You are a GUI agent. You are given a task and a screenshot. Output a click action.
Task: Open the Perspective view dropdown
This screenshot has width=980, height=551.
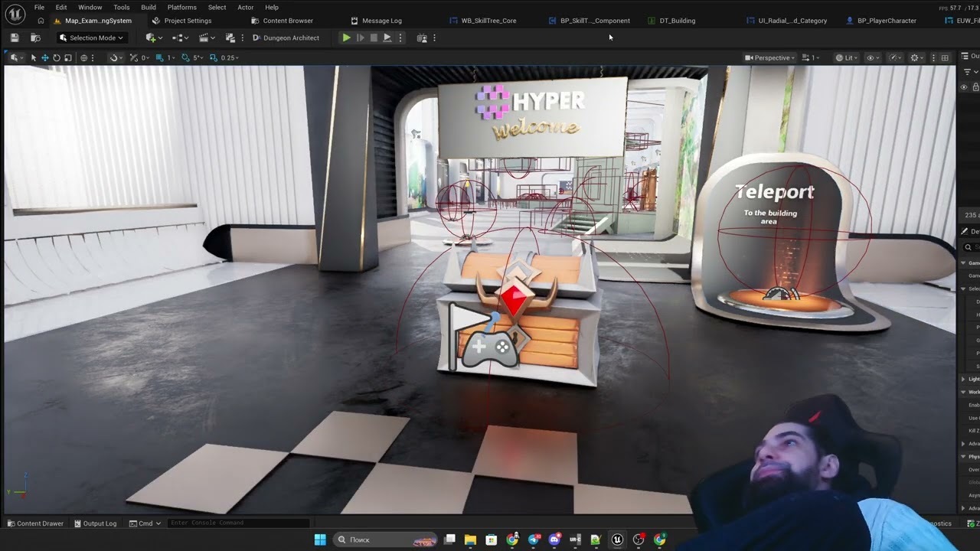tap(770, 57)
